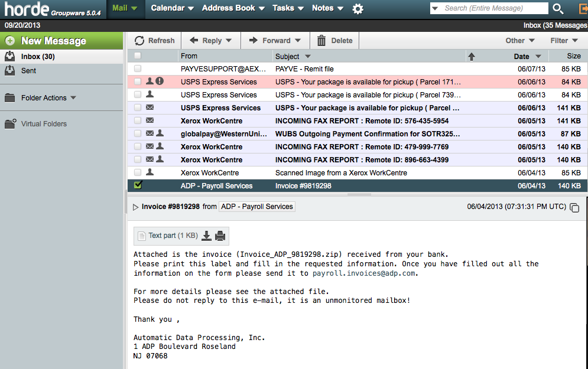Toggle the select-all checkbox in header
The image size is (588, 369).
coord(138,55)
